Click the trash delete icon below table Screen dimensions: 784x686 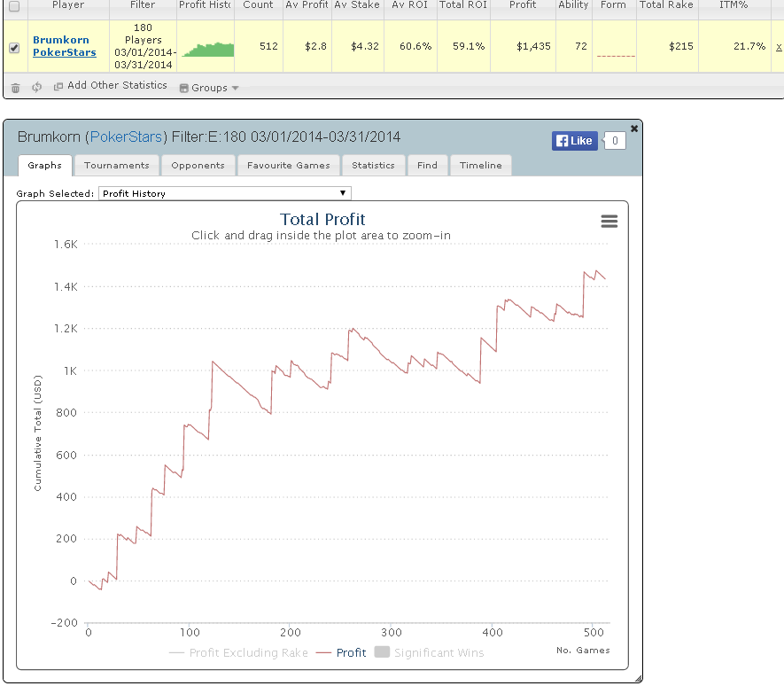tap(15, 88)
